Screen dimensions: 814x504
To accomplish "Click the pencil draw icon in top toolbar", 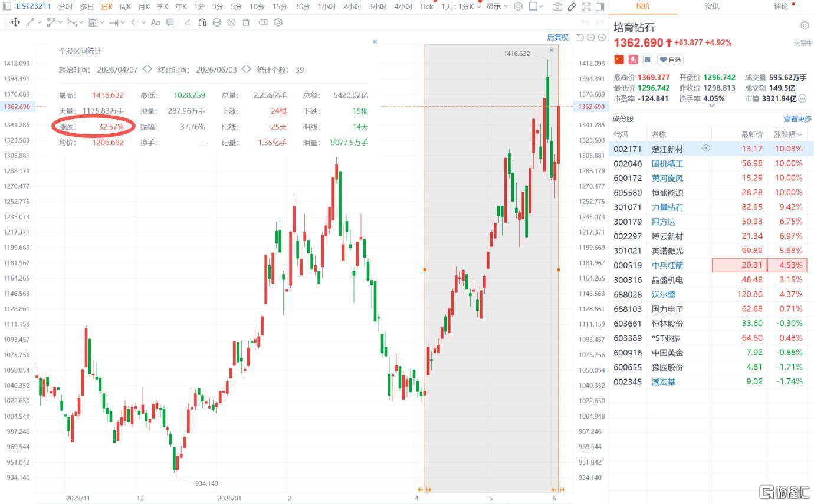I will tap(572, 6).
